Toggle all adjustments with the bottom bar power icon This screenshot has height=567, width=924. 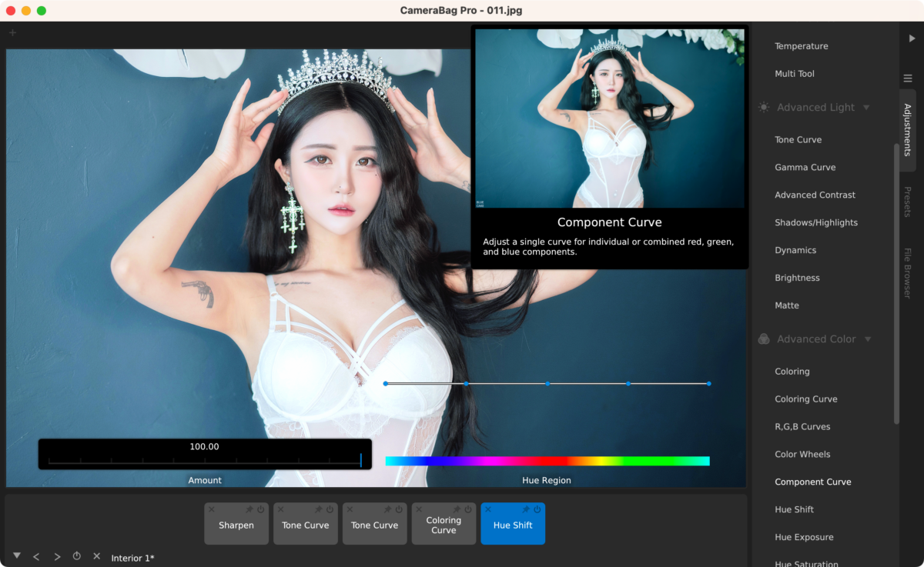[x=77, y=556]
